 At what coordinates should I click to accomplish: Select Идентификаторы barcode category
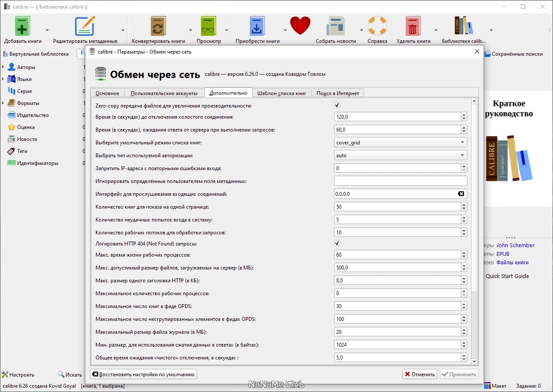pos(38,163)
